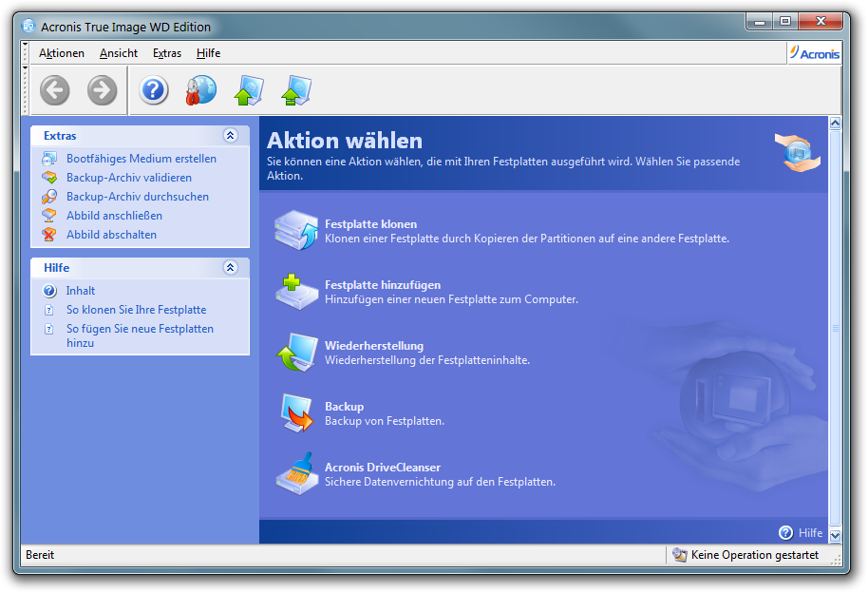Image resolution: width=868 pixels, height=593 pixels.
Task: Click the Wiederherstellung monitor icon
Action: pos(297,352)
